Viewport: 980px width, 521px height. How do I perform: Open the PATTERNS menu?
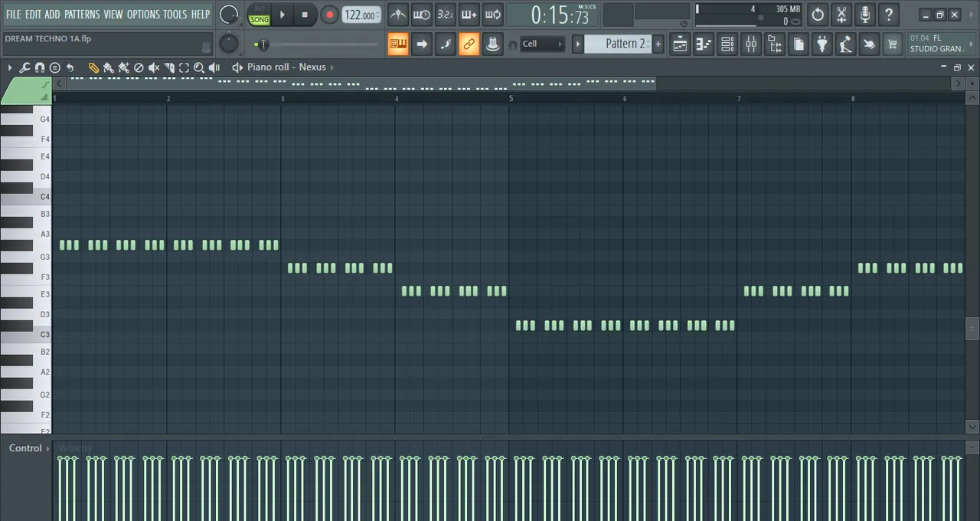[x=82, y=14]
